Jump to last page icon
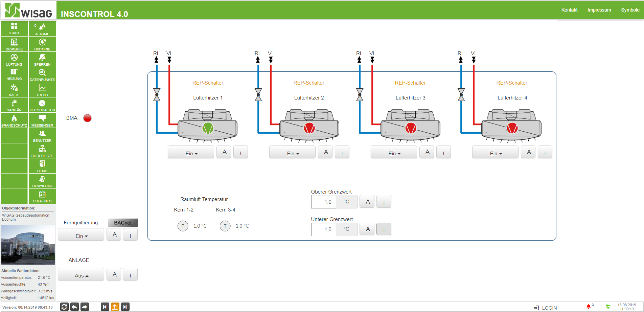The height and width of the screenshot is (312, 644). click(x=125, y=307)
